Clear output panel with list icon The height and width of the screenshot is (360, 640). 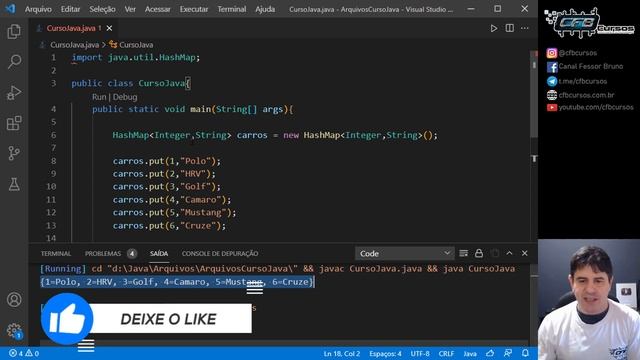[463, 253]
